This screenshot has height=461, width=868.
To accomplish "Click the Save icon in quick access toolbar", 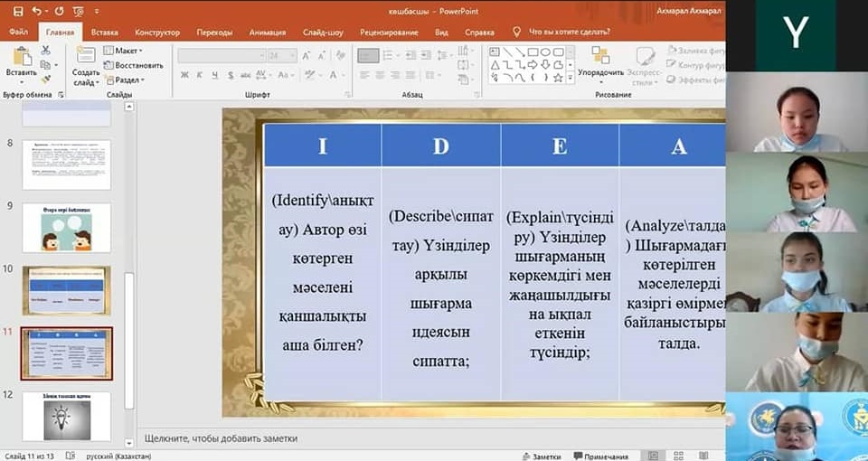I will [16, 12].
